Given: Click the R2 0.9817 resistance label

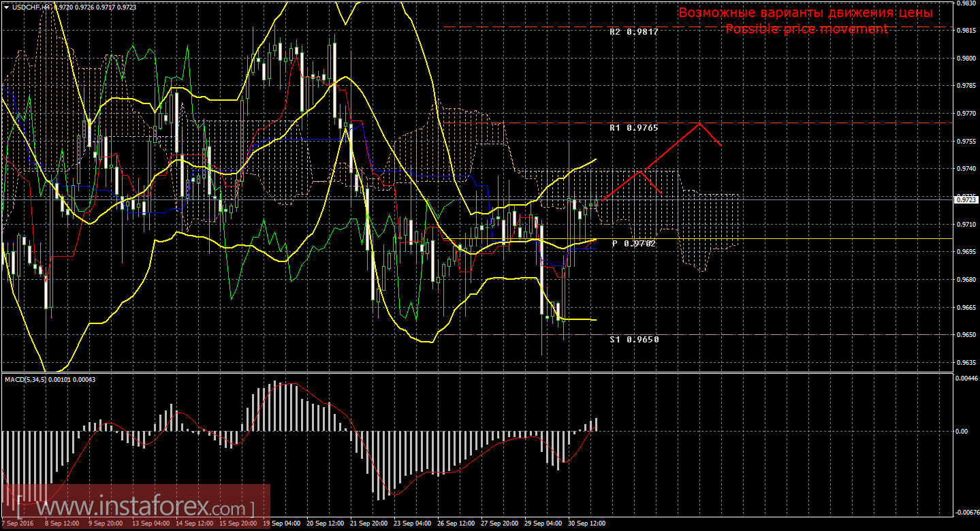Looking at the screenshot, I should click(x=633, y=32).
